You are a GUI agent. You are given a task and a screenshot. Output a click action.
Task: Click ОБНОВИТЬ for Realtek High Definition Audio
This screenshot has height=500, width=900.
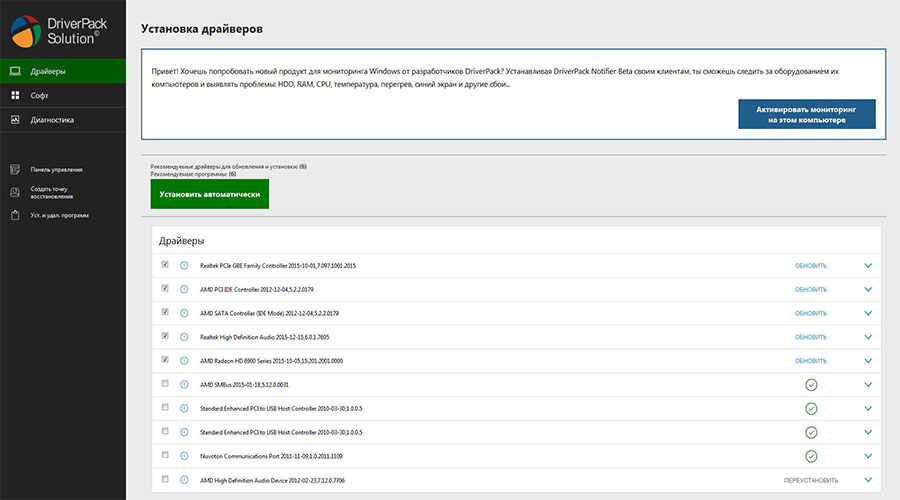tap(810, 337)
